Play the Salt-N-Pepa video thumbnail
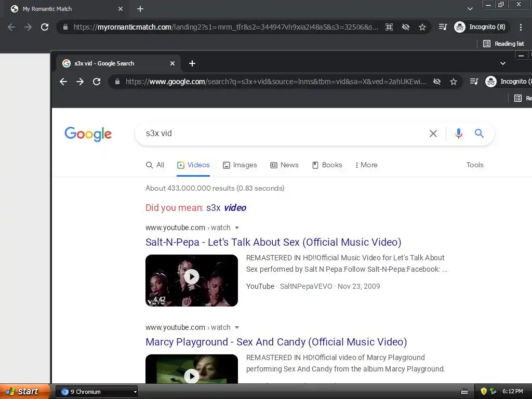Screen dimensions: 532x399 point(192,281)
